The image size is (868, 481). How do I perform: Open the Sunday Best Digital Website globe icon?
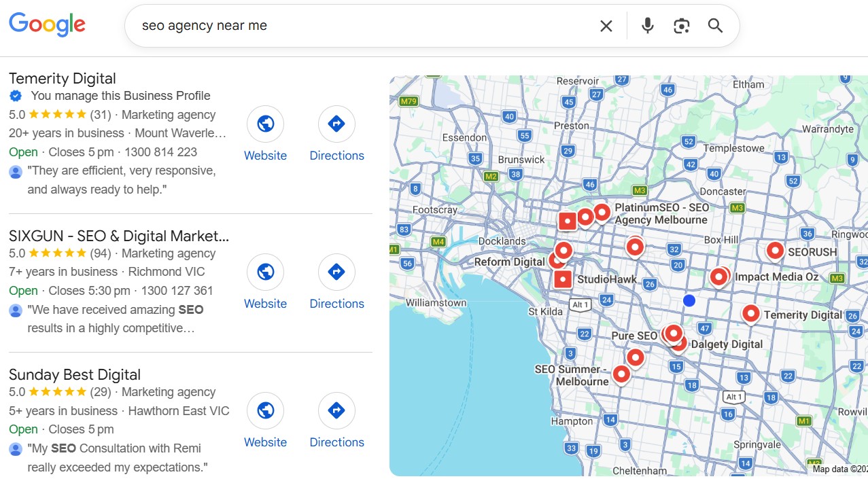[265, 410]
